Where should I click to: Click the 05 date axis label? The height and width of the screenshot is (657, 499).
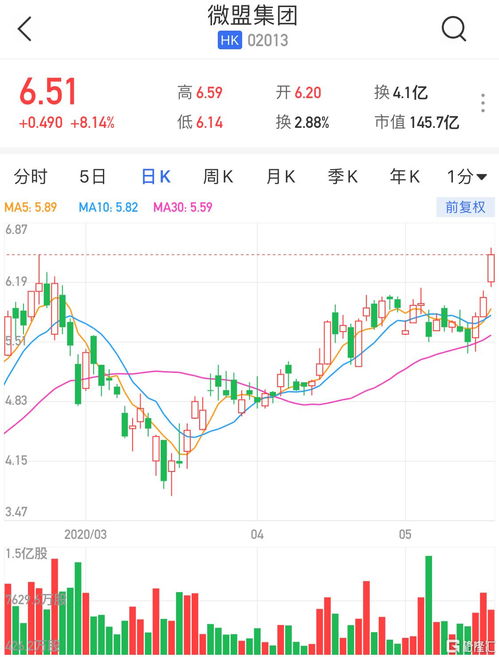point(405,534)
